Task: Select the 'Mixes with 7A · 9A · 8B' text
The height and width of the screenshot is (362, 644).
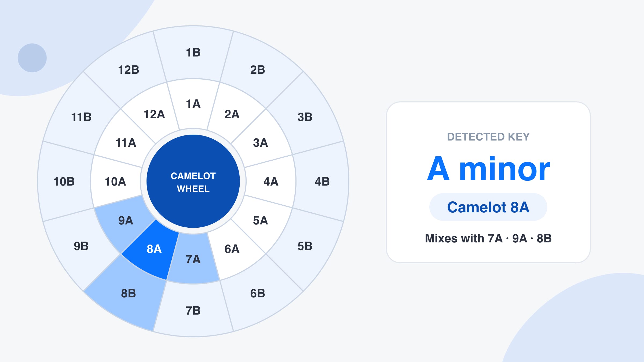Action: coord(488,238)
